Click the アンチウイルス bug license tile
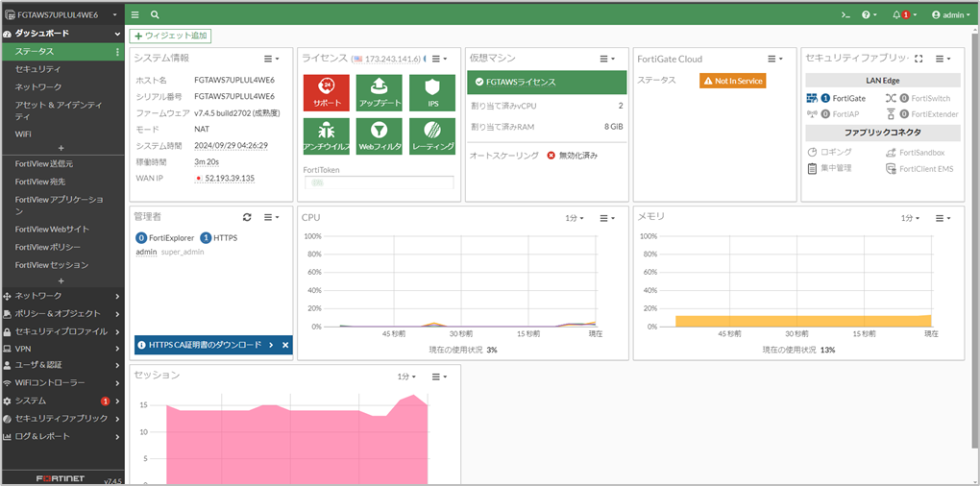 click(327, 136)
